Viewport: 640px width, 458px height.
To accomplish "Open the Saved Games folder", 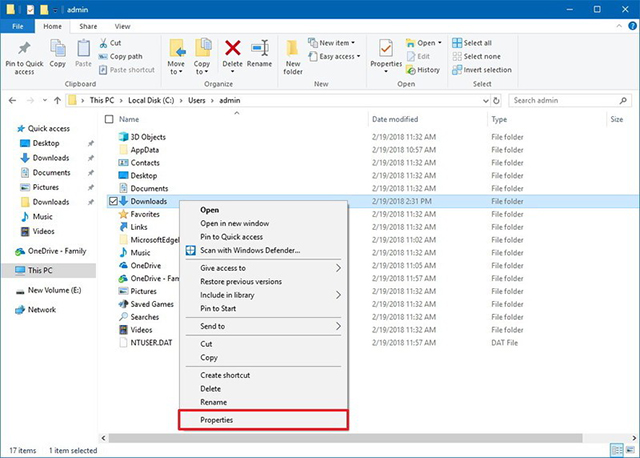I will click(152, 304).
